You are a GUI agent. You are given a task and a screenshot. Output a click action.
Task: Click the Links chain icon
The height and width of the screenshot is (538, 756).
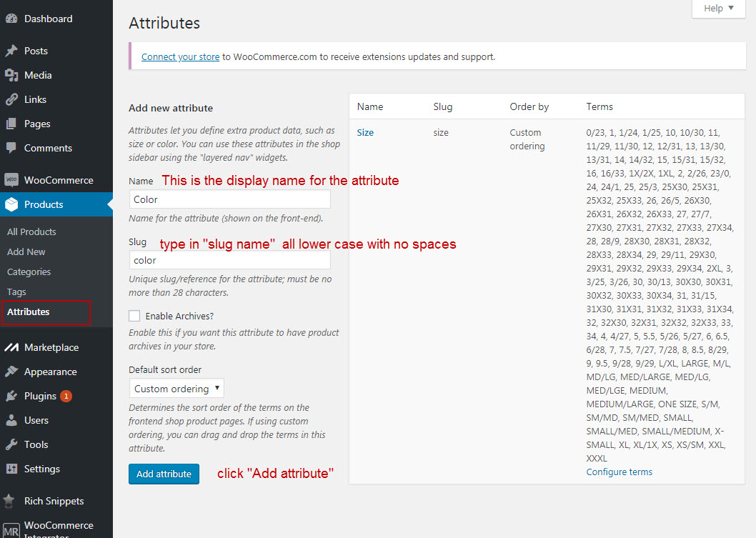(11, 99)
